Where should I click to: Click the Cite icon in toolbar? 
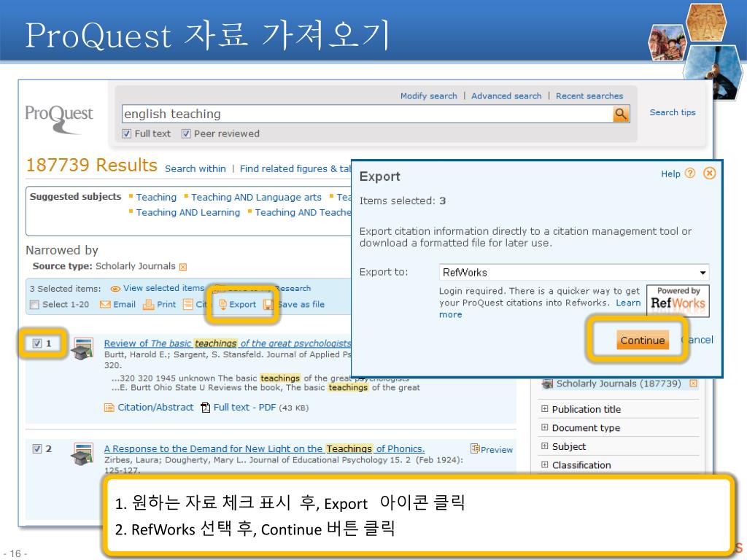[188, 304]
